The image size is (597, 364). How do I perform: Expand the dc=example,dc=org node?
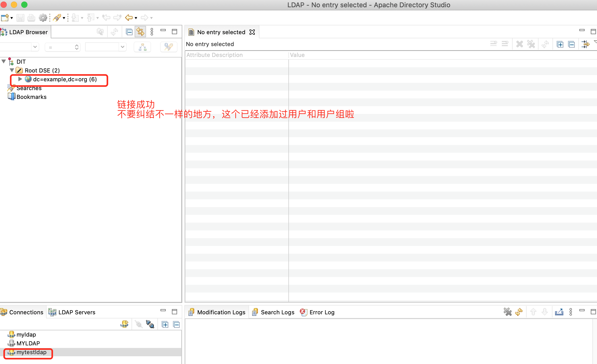coord(20,79)
